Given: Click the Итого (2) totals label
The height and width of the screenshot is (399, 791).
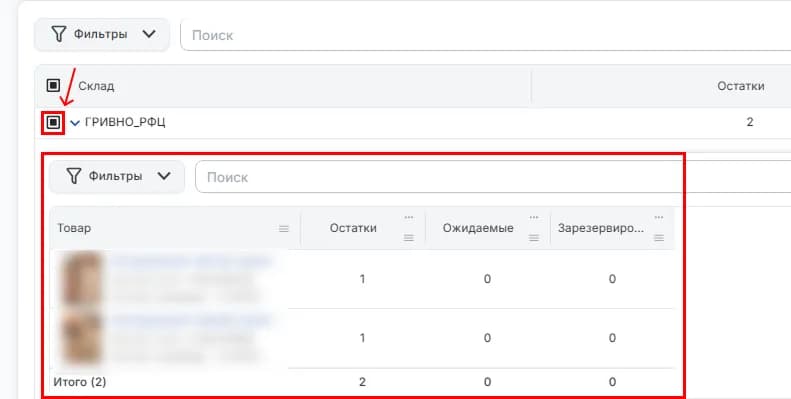Looking at the screenshot, I should [x=80, y=382].
